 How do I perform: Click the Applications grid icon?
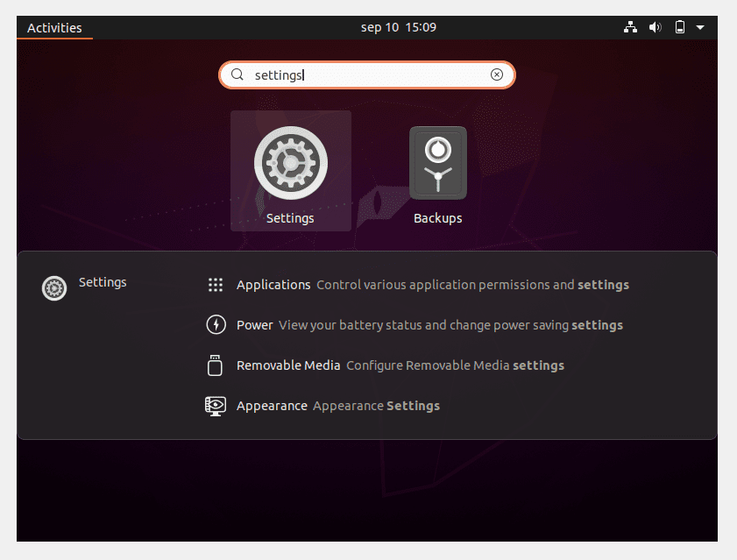point(216,285)
